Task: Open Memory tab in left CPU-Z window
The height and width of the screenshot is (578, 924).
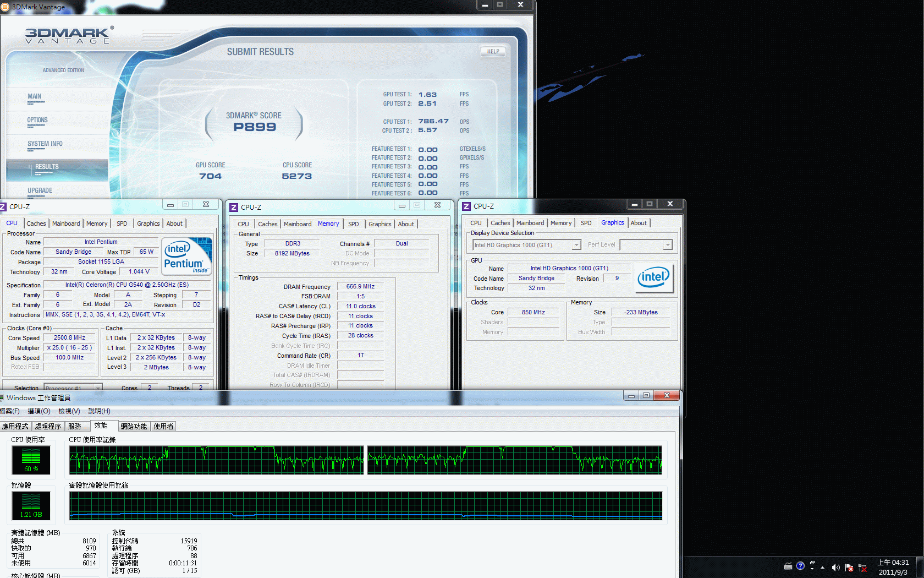Action: coord(97,223)
